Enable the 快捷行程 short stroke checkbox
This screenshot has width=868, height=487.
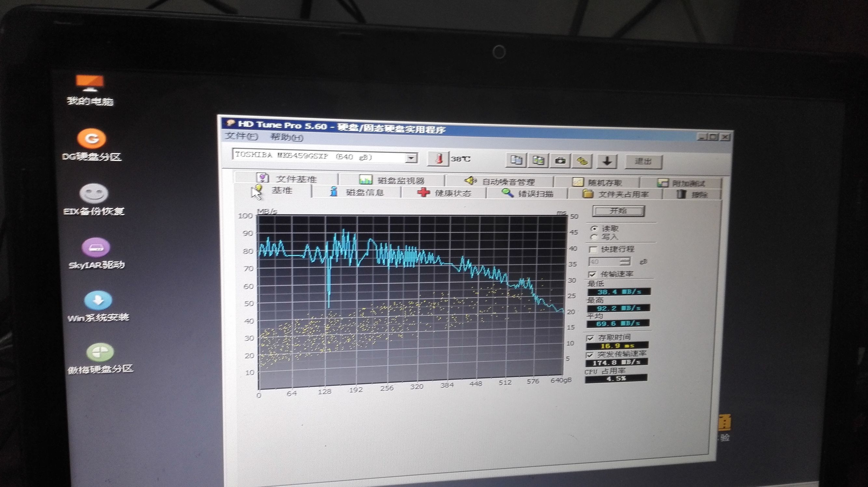tap(593, 250)
